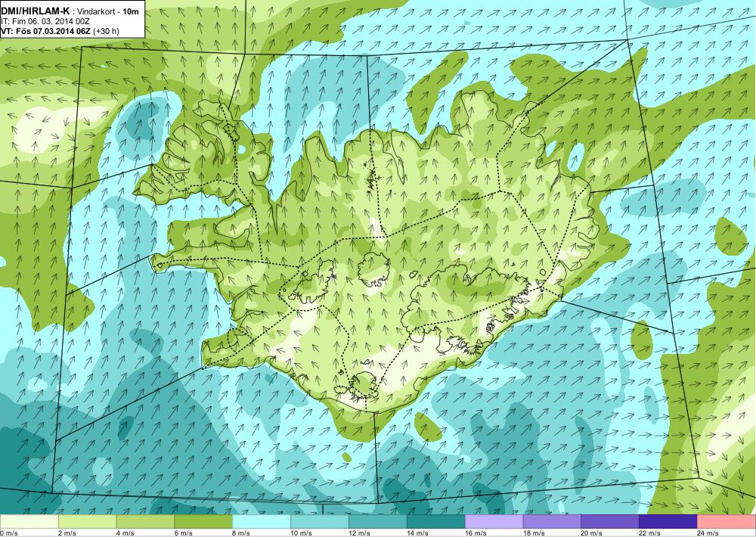Screen dimensions: 756x537
Task: Click the '12 m/s' legend label
Action: pyautogui.click(x=359, y=533)
